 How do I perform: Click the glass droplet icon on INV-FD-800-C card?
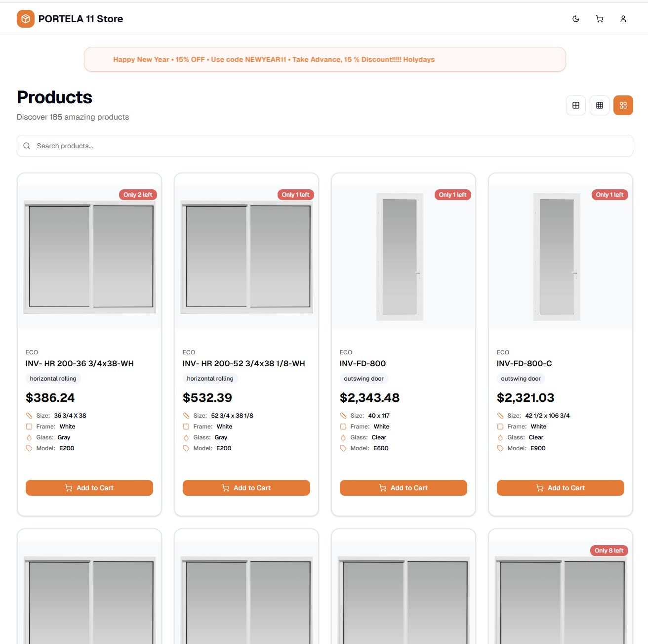[500, 437]
